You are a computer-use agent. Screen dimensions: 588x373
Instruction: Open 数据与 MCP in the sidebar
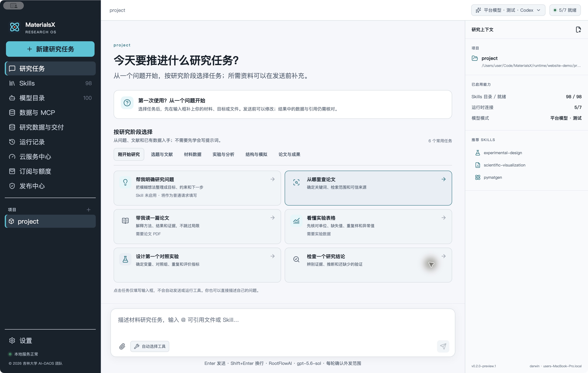(x=50, y=112)
